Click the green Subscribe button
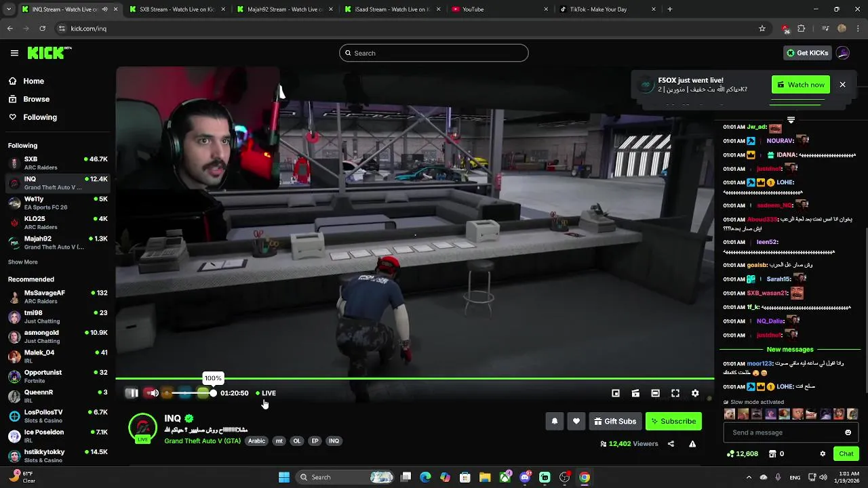The image size is (868, 488). (673, 422)
